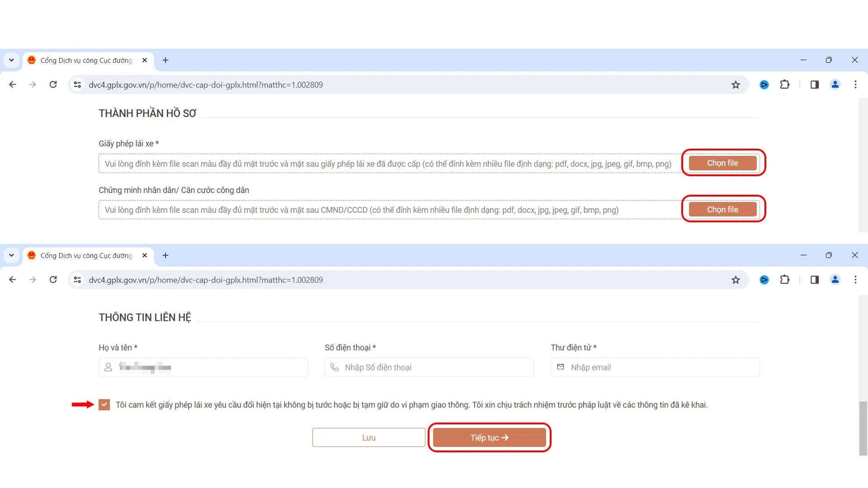
Task: Click the Lưu save button
Action: click(368, 437)
